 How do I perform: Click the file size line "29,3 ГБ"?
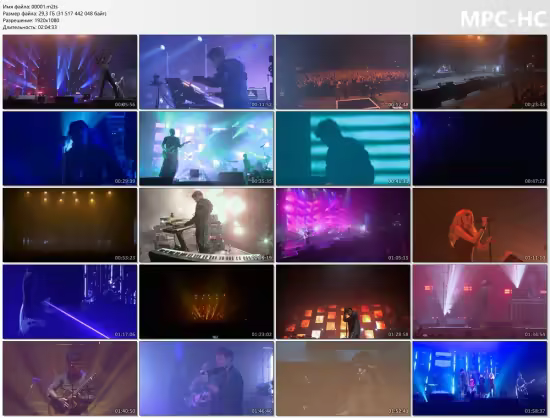[x=54, y=13]
